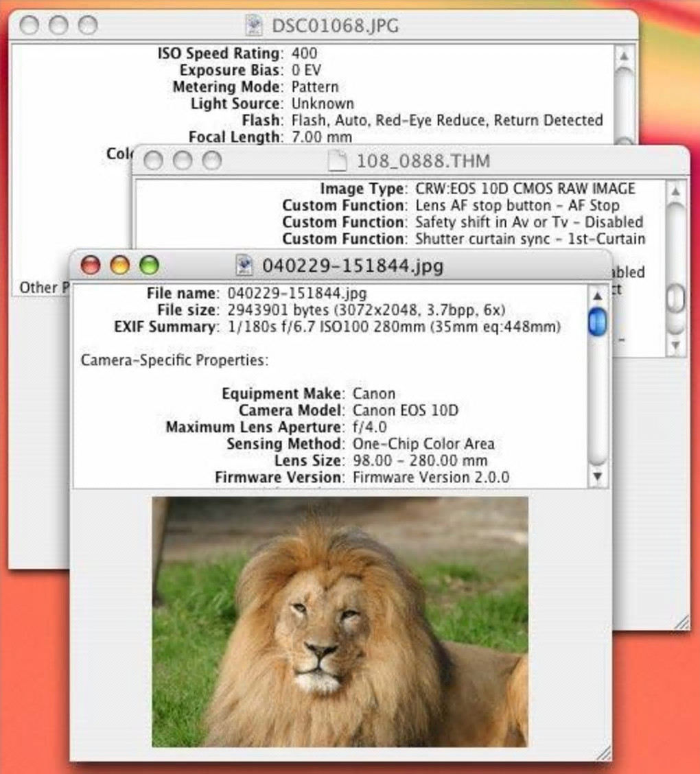
Task: Close the 040229-151844.jpg window with red button
Action: coord(91,265)
